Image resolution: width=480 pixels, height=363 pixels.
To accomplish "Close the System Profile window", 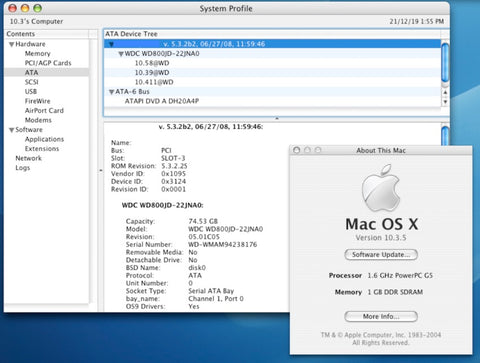I will point(12,8).
